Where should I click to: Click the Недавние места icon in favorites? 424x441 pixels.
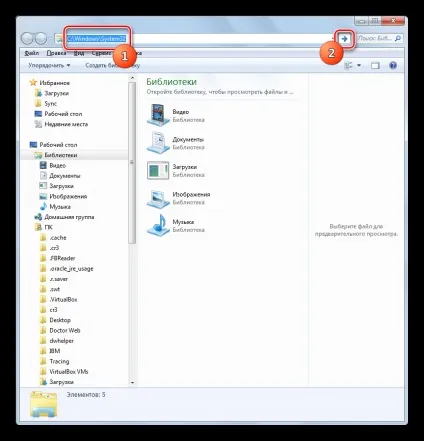[38, 124]
